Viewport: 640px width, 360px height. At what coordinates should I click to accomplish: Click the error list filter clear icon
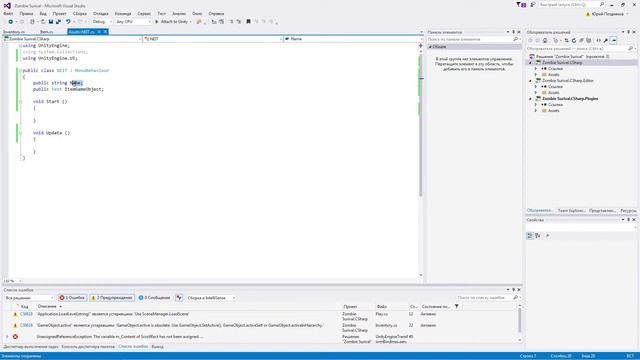tap(179, 298)
